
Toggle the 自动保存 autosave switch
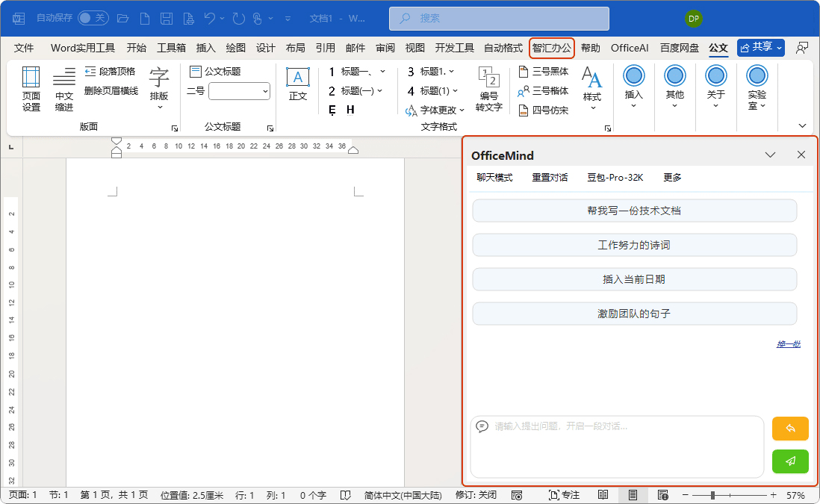93,18
